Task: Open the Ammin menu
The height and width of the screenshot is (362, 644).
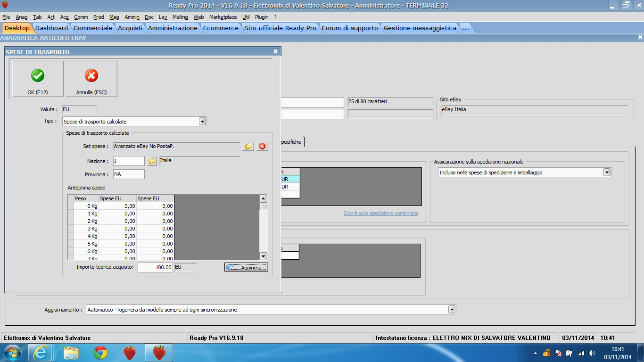Action: (x=132, y=17)
